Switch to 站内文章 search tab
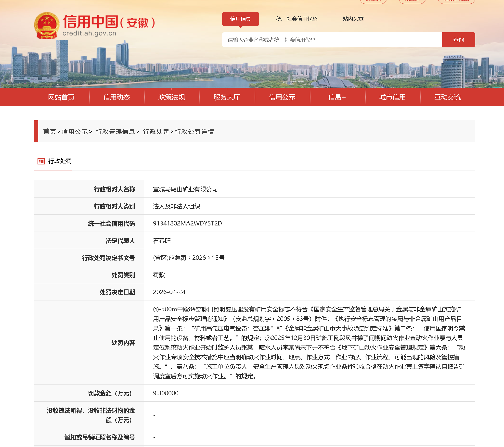Screen dimensions: 504x447 (x=353, y=19)
